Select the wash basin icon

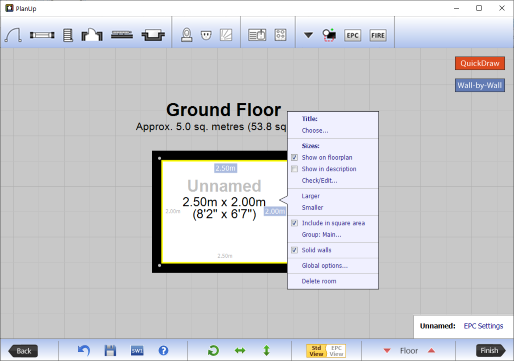click(x=206, y=35)
